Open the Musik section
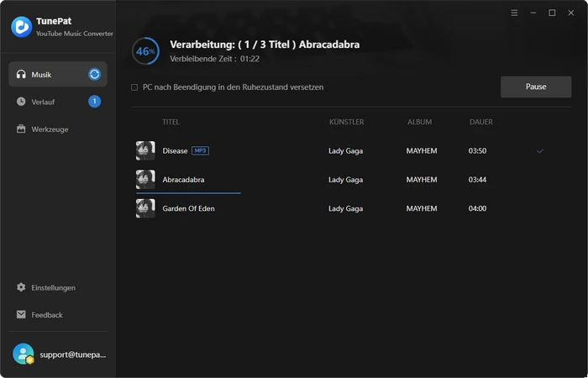The image size is (588, 378). (x=58, y=74)
